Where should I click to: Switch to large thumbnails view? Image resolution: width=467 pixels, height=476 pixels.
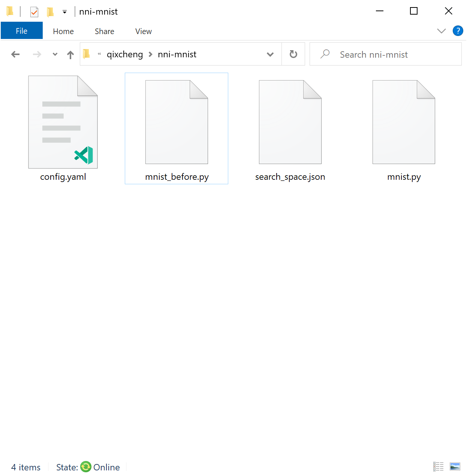coord(455,466)
